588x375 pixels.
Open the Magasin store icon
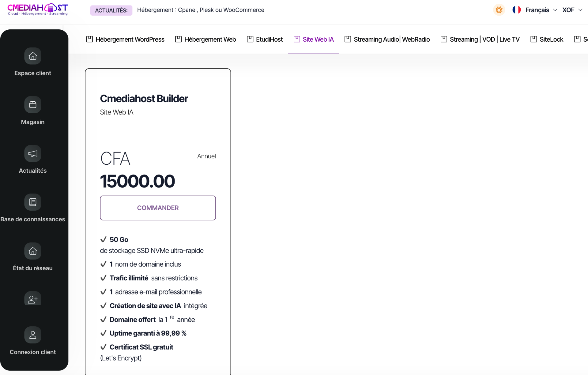(x=33, y=105)
